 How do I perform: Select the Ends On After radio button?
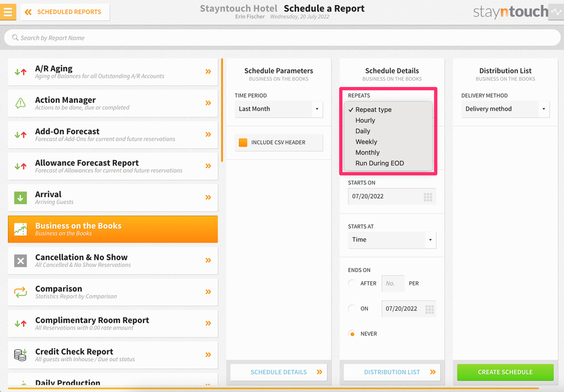(x=352, y=284)
